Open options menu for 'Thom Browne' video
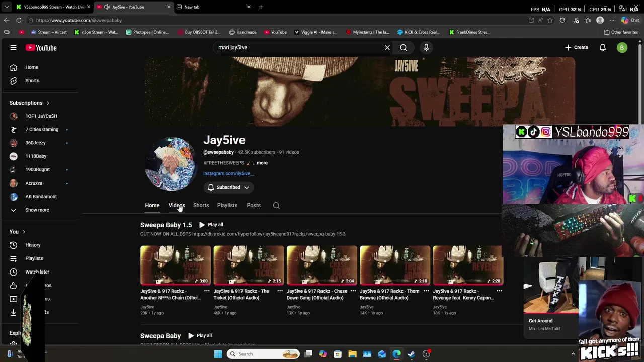644x362 pixels. point(426,291)
